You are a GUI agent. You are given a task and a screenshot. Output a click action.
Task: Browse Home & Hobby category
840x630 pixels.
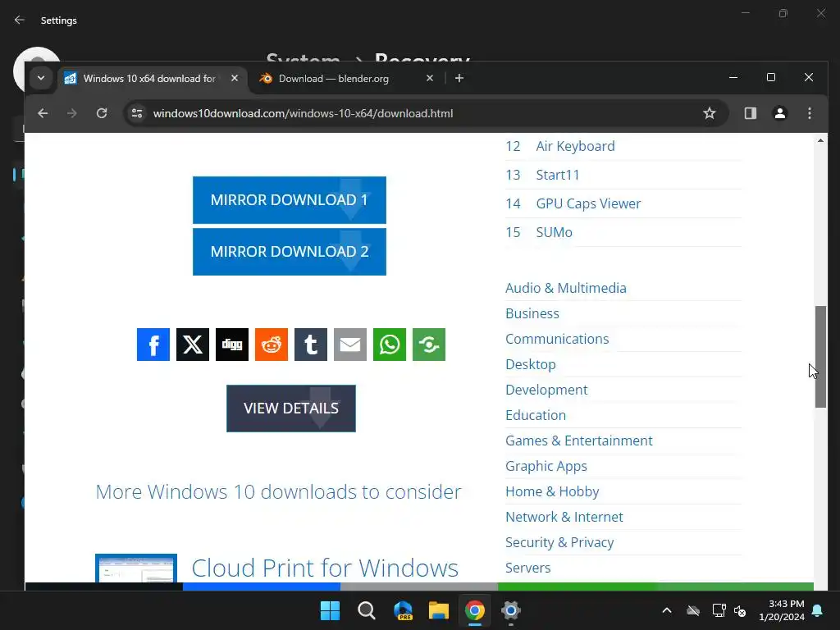552,492
